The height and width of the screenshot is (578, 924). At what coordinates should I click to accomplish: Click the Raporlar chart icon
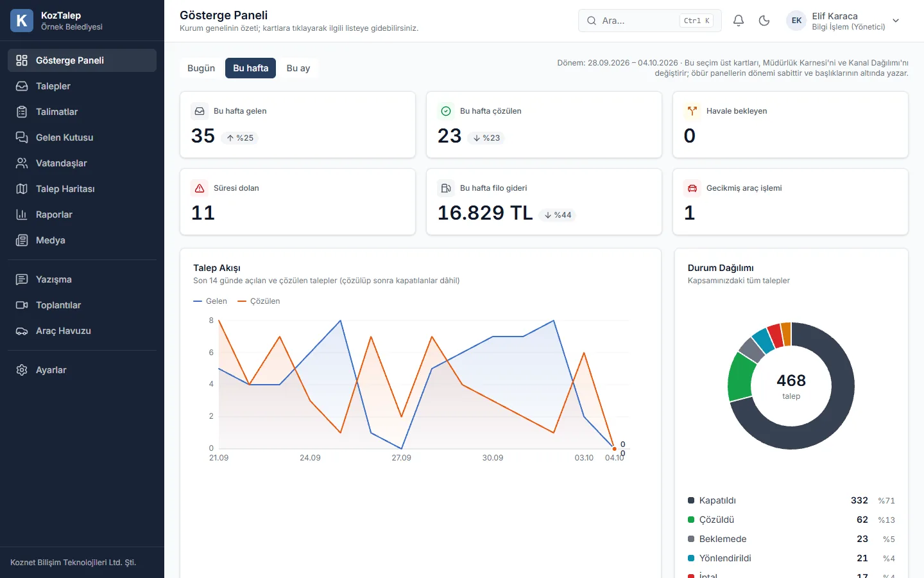(22, 215)
